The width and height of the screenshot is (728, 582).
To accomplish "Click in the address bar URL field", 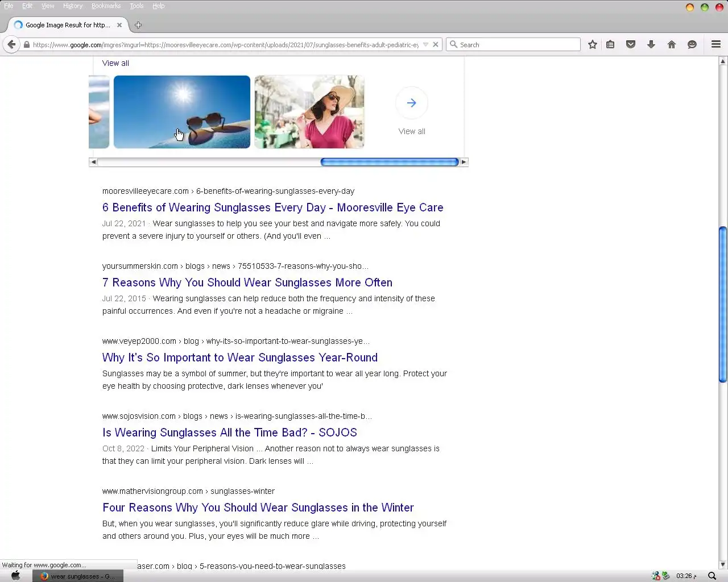I will (x=225, y=44).
